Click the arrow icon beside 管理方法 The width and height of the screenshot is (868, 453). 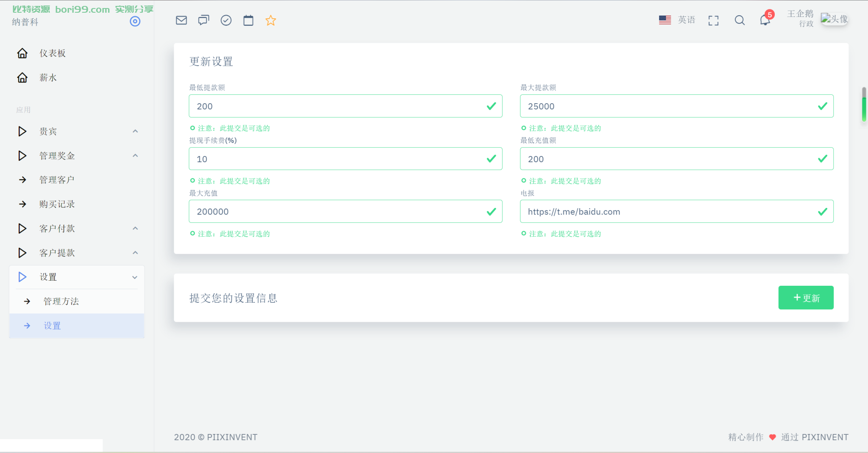click(27, 301)
